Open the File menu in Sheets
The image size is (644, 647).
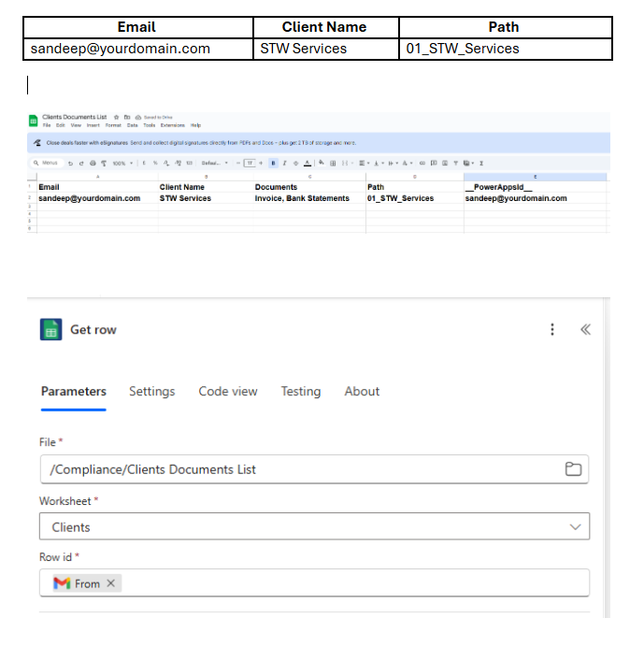pos(47,125)
